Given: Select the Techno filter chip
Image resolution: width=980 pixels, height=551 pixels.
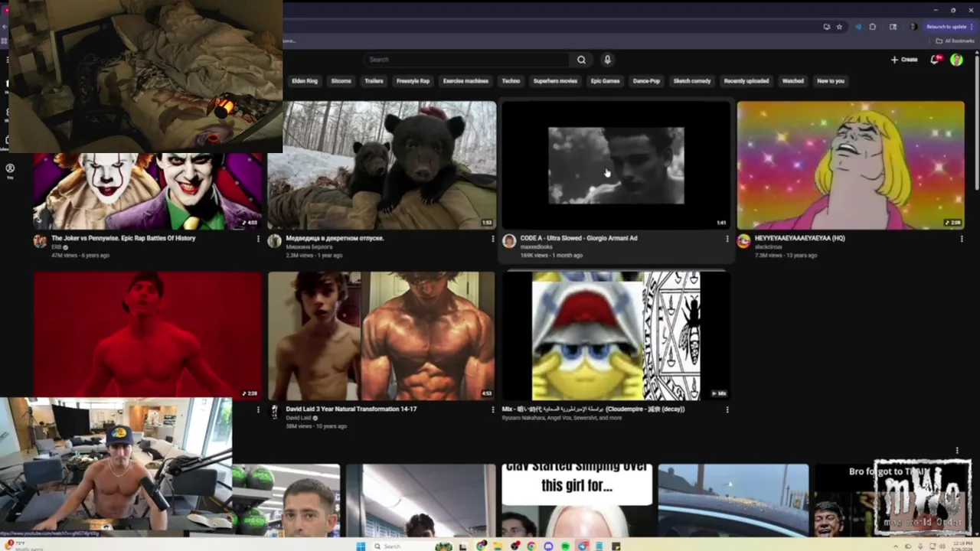Looking at the screenshot, I should tap(511, 81).
